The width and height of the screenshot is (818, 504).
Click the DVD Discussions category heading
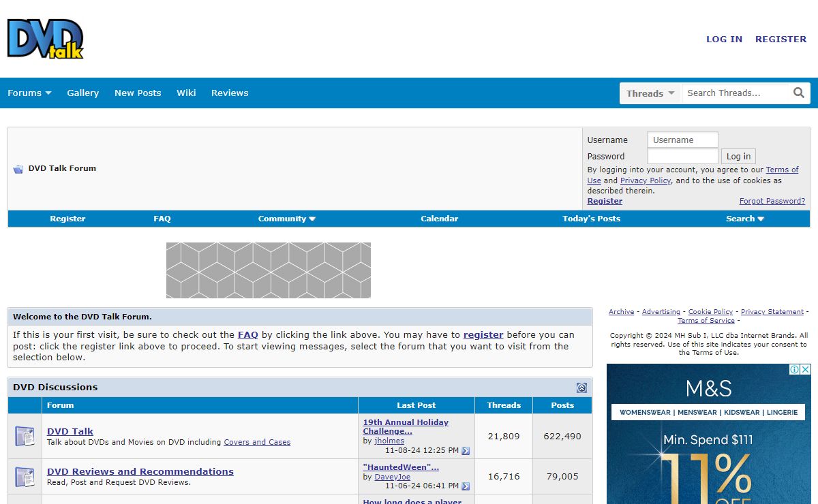pyautogui.click(x=55, y=387)
